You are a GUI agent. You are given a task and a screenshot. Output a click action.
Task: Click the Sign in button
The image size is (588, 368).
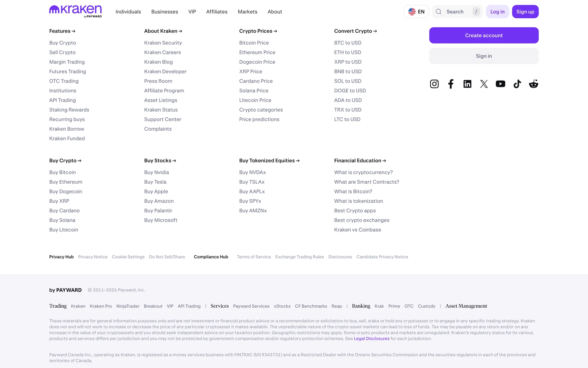coord(484,56)
